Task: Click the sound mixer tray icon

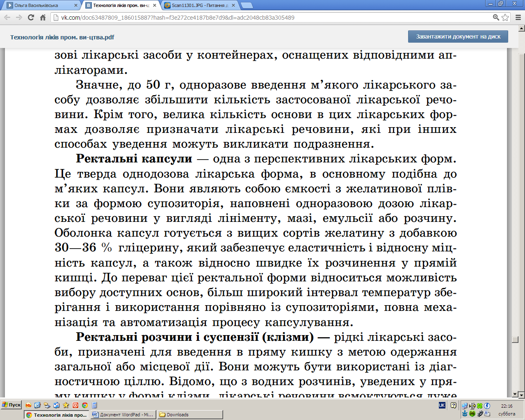Action: click(x=472, y=406)
